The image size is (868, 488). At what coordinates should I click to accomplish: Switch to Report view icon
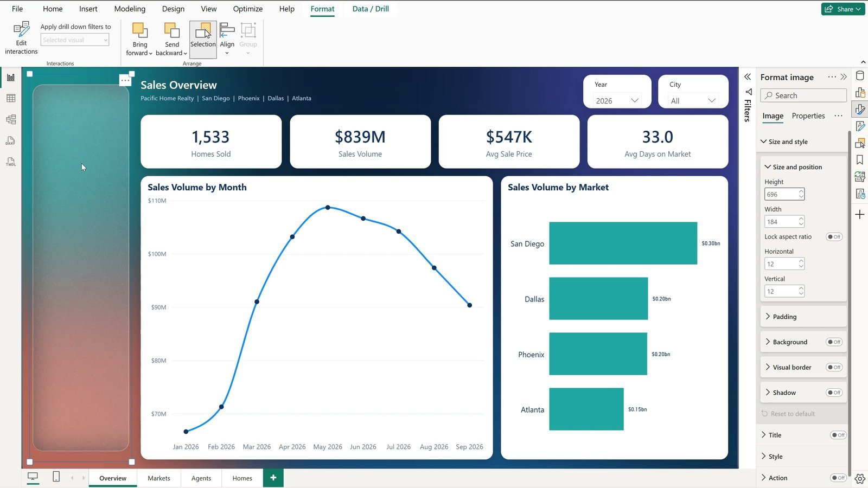[x=11, y=78]
